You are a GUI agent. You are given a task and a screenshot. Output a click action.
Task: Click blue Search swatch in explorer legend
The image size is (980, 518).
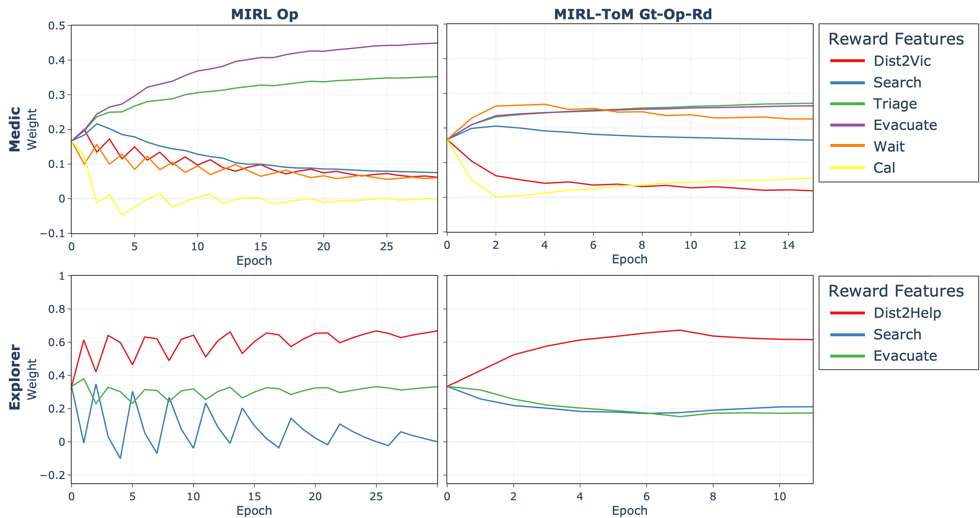848,335
